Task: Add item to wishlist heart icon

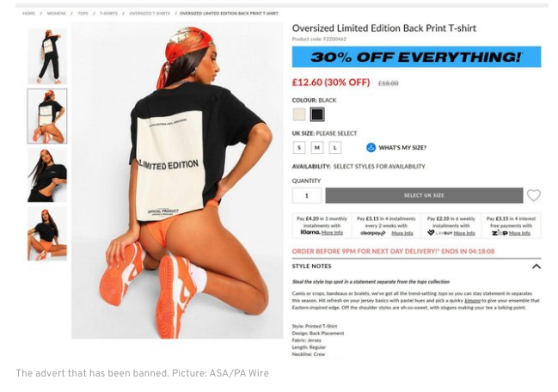Action: coord(533,195)
